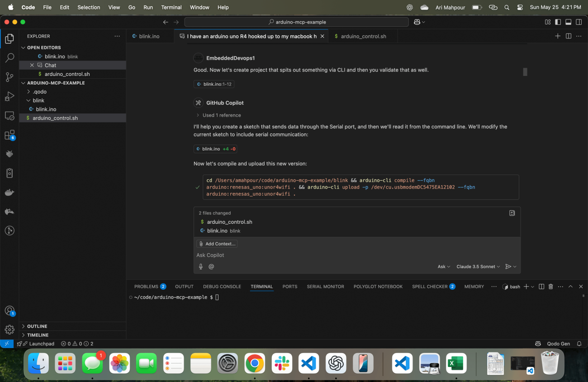Click the arduino-mcp-example command center search
The height and width of the screenshot is (382, 588).
pos(297,22)
